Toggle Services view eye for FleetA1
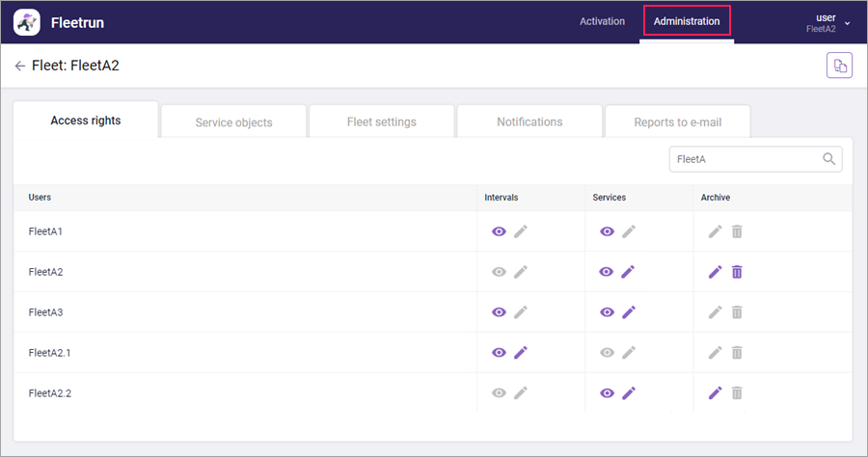Screen dimensions: 868x457 tap(607, 231)
